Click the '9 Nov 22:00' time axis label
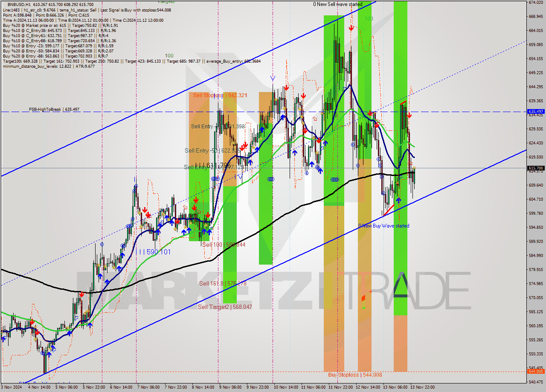Image resolution: width=546 pixels, height=392 pixels. pos(258,387)
